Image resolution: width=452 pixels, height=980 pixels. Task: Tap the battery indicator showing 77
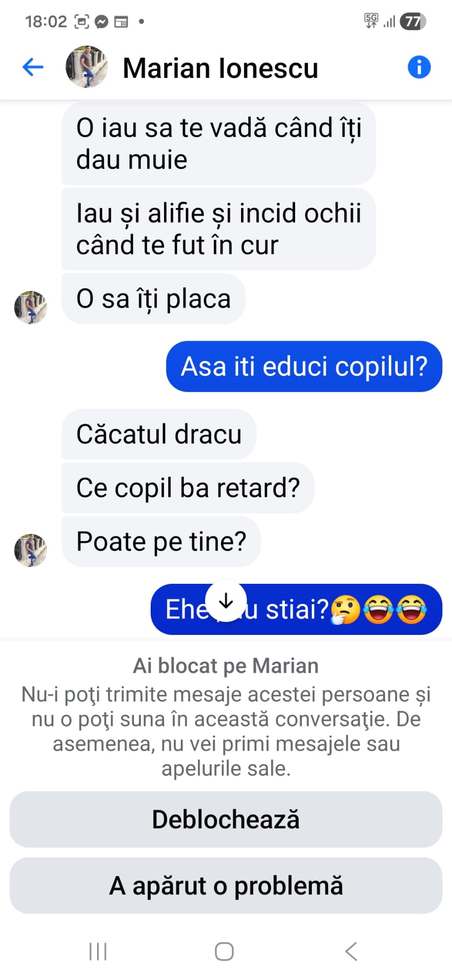click(413, 22)
